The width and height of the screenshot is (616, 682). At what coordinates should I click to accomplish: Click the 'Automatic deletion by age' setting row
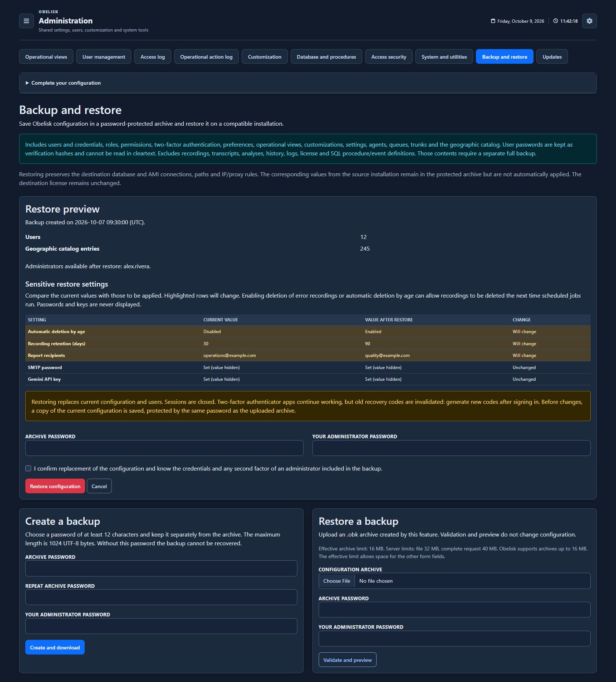pyautogui.click(x=308, y=332)
